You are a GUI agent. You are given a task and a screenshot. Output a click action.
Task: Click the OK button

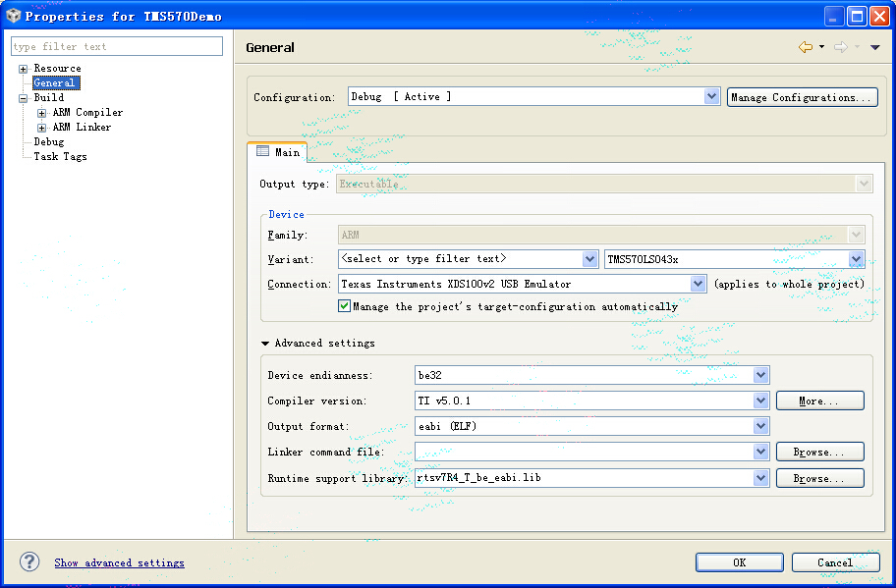739,562
